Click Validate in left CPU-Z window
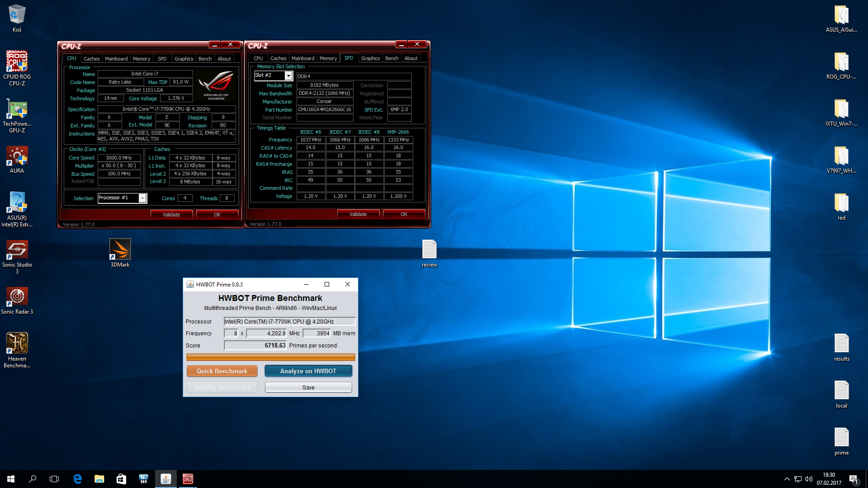868x488 pixels. [171, 215]
